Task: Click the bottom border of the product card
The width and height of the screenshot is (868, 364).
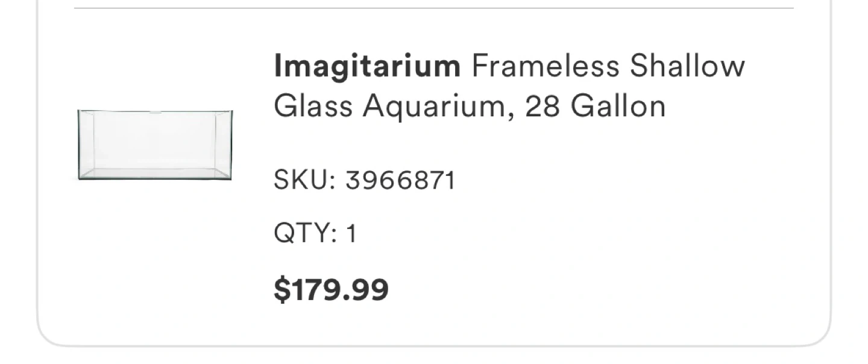Action: (x=434, y=346)
